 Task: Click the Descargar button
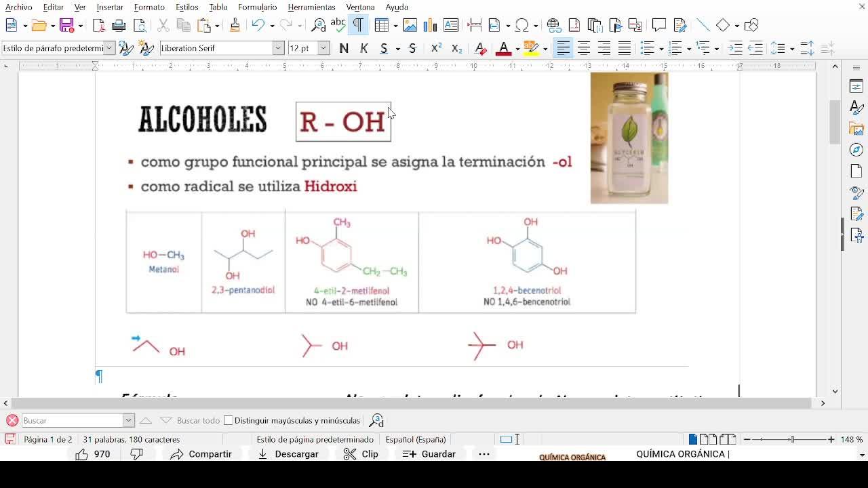point(288,454)
